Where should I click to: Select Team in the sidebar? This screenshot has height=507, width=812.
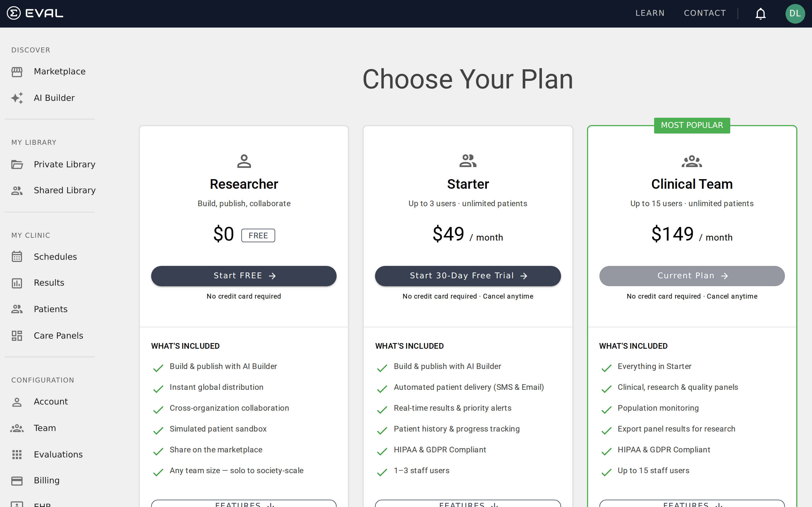(x=45, y=428)
